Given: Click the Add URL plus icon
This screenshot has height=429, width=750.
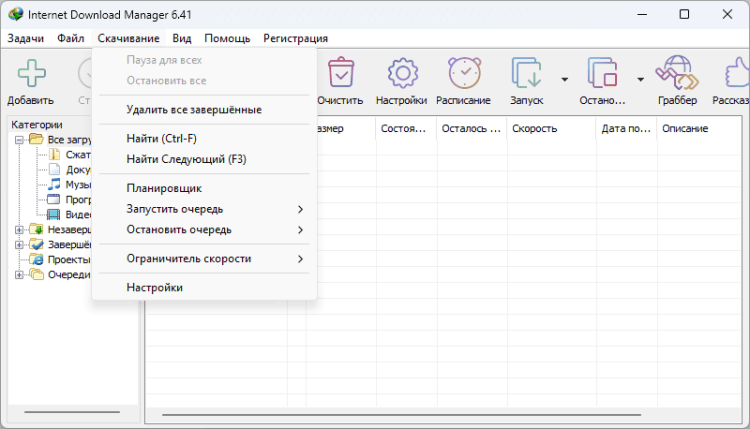Looking at the screenshot, I should click(x=32, y=73).
